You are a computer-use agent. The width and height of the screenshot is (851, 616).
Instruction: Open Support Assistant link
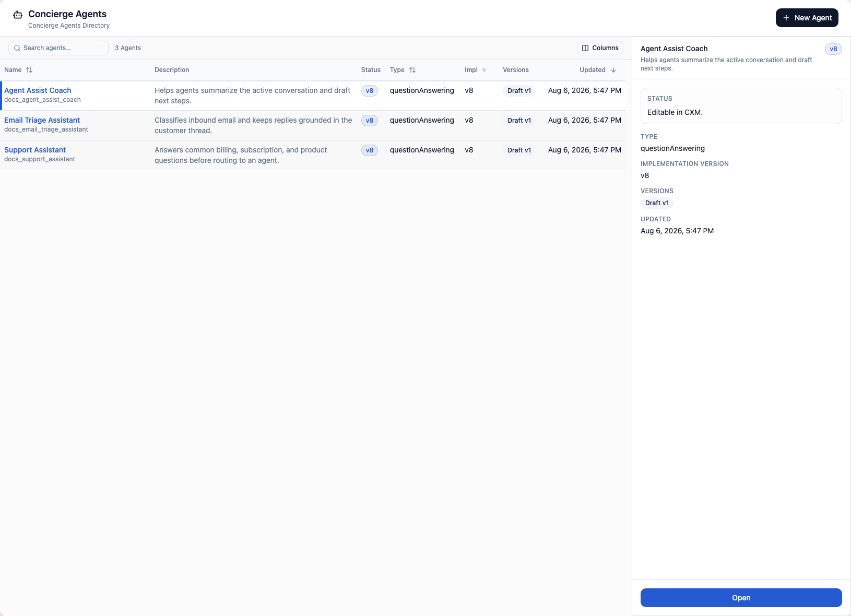(35, 150)
